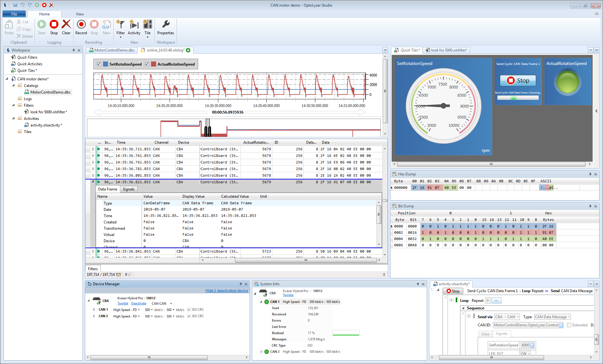This screenshot has height=364, width=603.
Task: Click the Recording group Stop icon
Action: click(94, 24)
